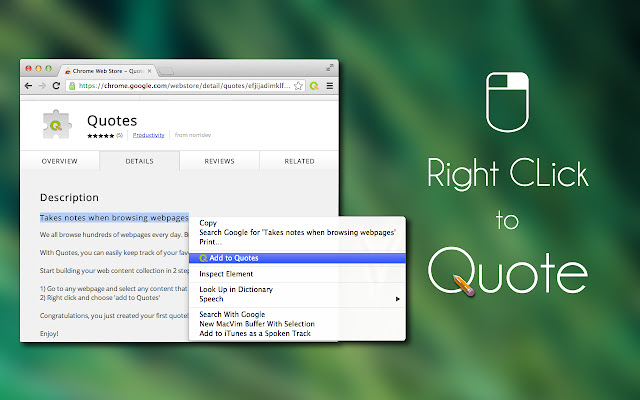Switch to the RELATED tab
Image resolution: width=640 pixels, height=400 pixels.
[299, 161]
